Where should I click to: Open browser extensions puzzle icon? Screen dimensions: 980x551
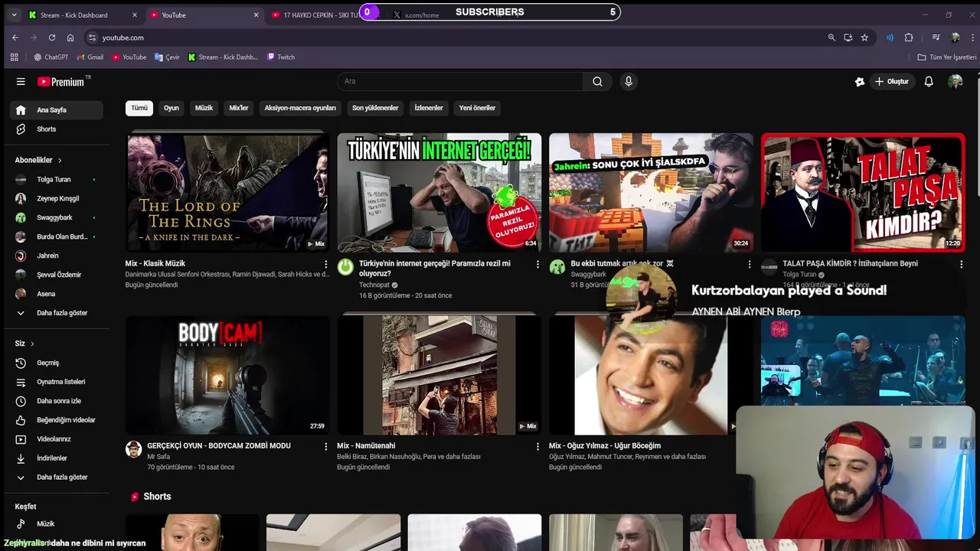(x=909, y=37)
